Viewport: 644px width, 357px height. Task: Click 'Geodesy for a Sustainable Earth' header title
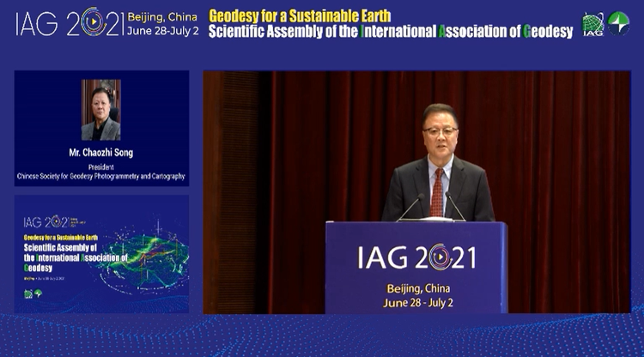(x=300, y=15)
